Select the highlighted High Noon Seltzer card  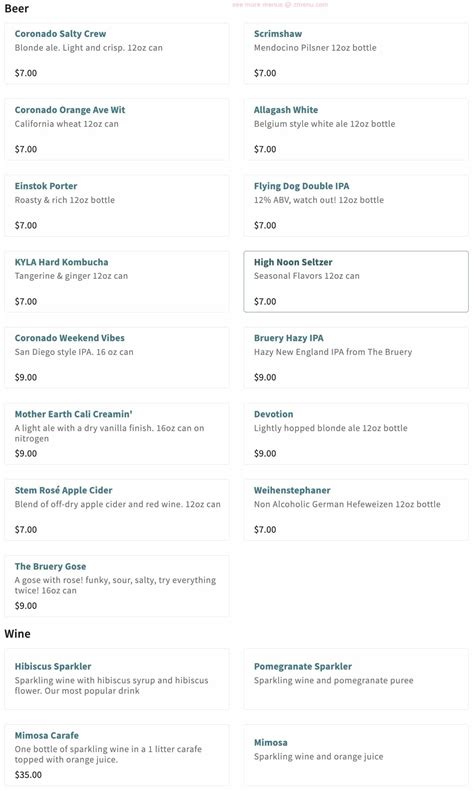coord(356,281)
